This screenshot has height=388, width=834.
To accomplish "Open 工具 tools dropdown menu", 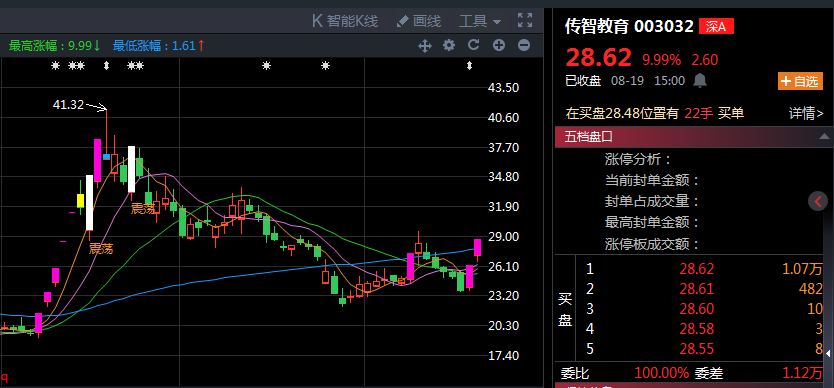I will click(480, 21).
